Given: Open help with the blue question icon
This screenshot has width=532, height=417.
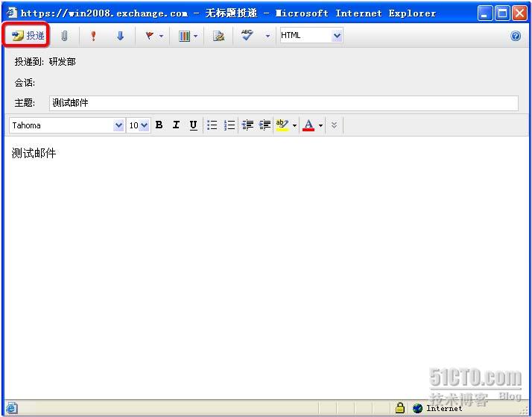Looking at the screenshot, I should pos(516,36).
